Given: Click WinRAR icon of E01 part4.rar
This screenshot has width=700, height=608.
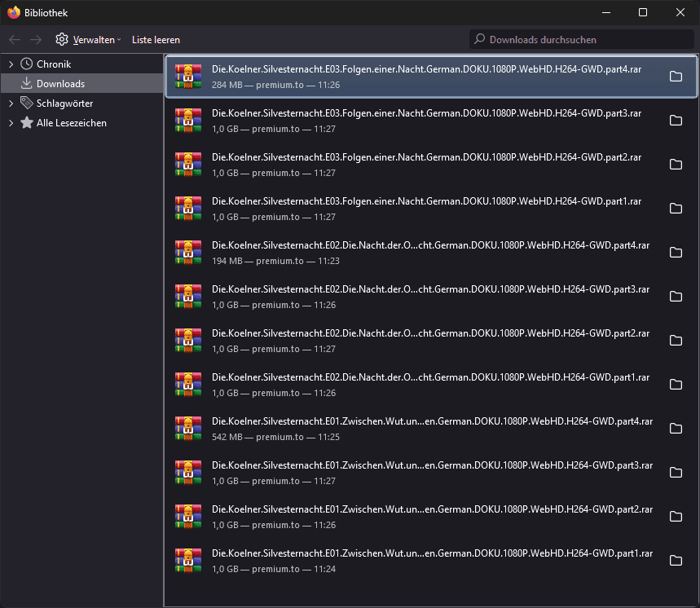Looking at the screenshot, I should click(x=188, y=429).
